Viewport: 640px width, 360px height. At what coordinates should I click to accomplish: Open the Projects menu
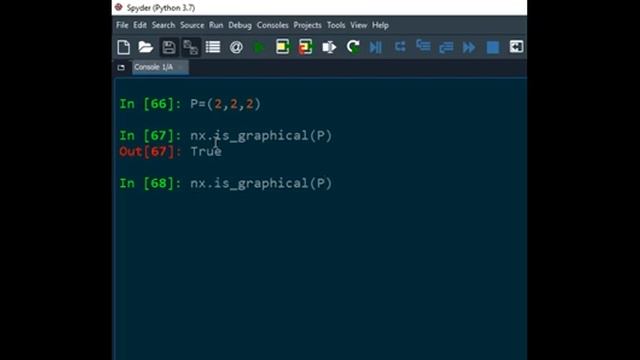307,25
